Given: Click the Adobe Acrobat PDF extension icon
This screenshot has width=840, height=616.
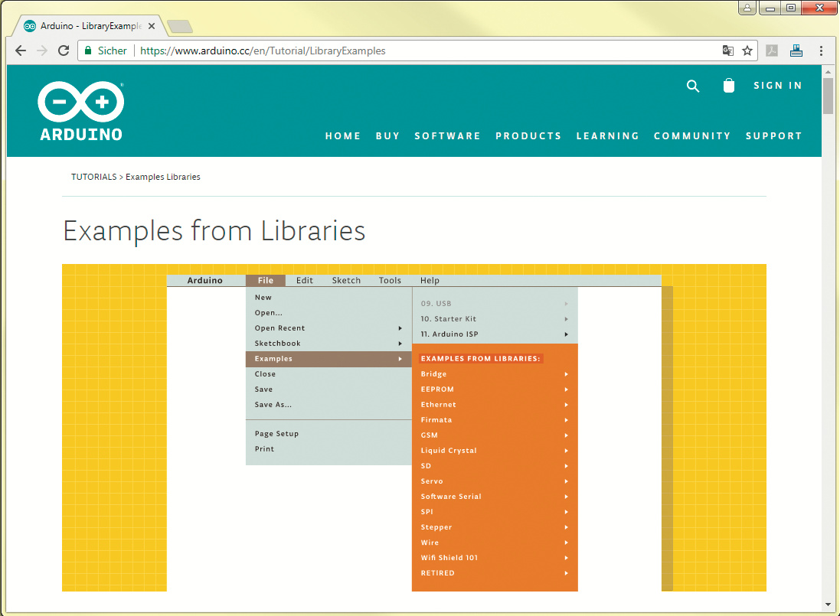Looking at the screenshot, I should point(773,51).
